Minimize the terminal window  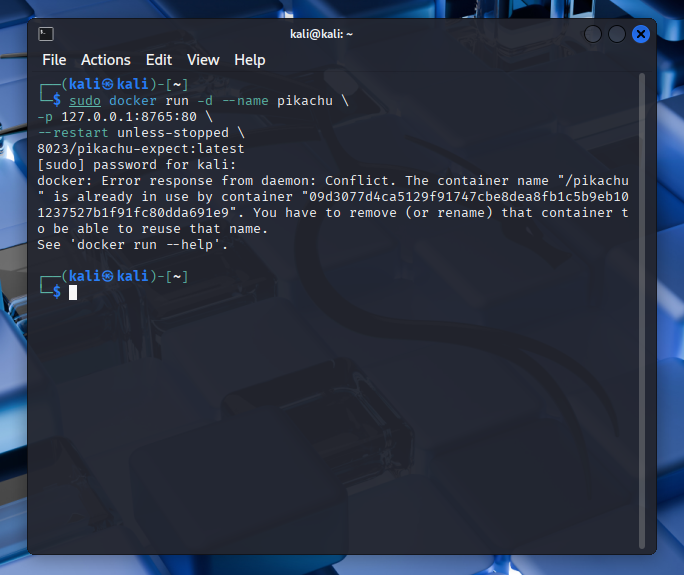click(593, 34)
